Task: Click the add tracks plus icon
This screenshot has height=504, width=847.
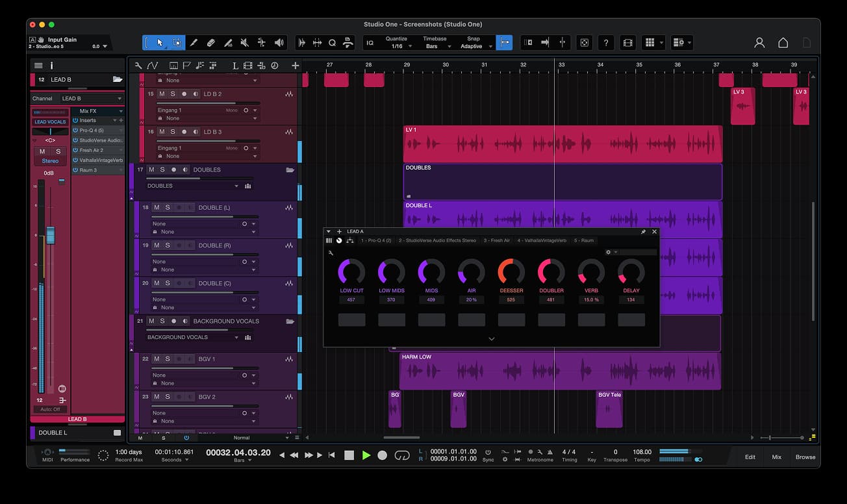Action: (x=296, y=66)
